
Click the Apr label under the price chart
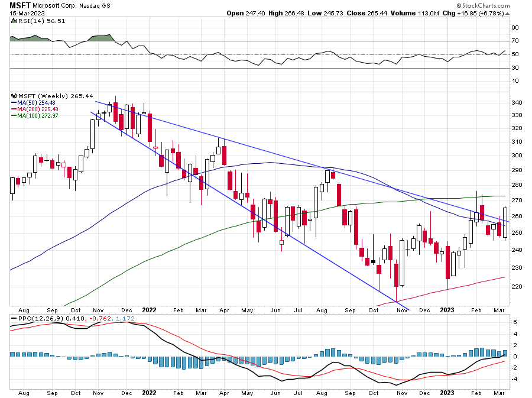(x=224, y=310)
